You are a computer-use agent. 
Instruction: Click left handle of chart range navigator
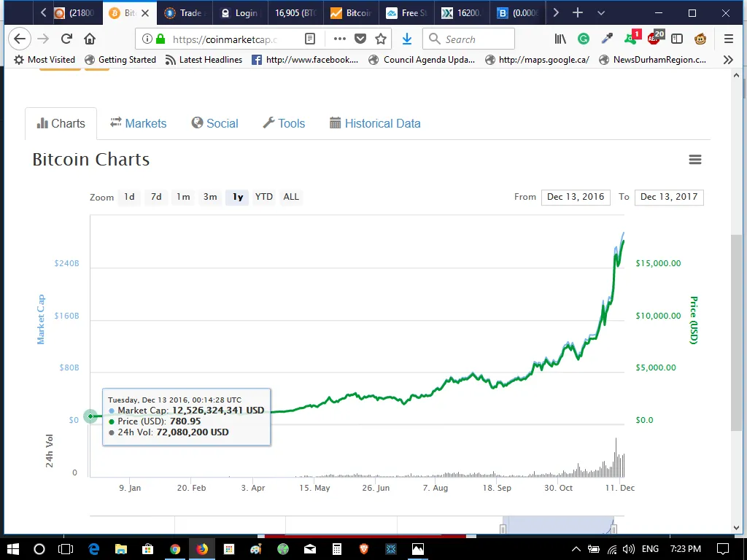click(x=503, y=529)
